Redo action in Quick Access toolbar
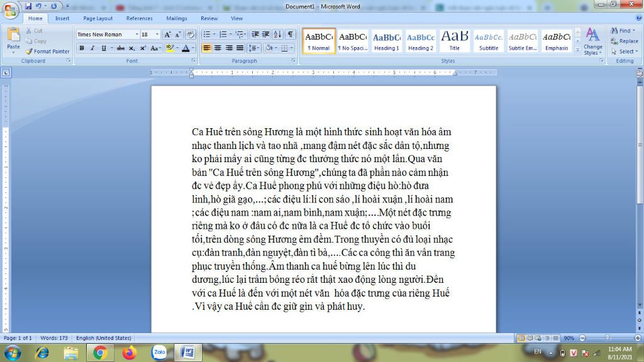This screenshot has height=362, width=644. click(x=54, y=6)
